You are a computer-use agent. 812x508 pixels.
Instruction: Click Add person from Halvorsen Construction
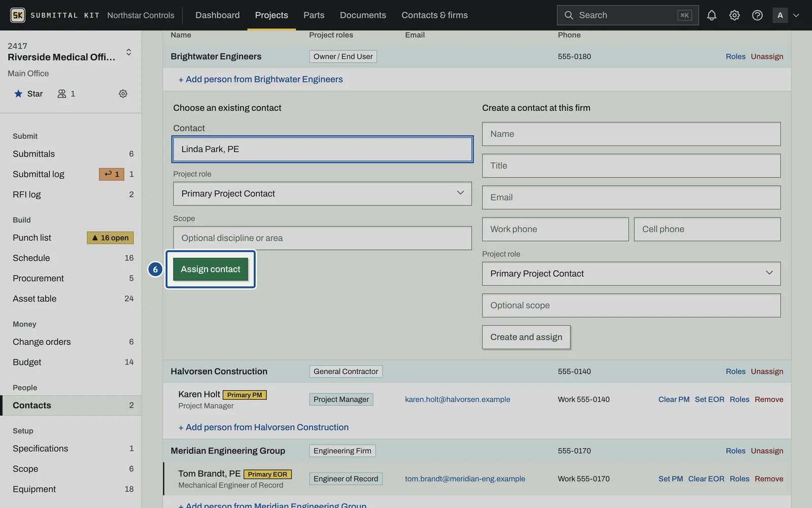(x=263, y=427)
